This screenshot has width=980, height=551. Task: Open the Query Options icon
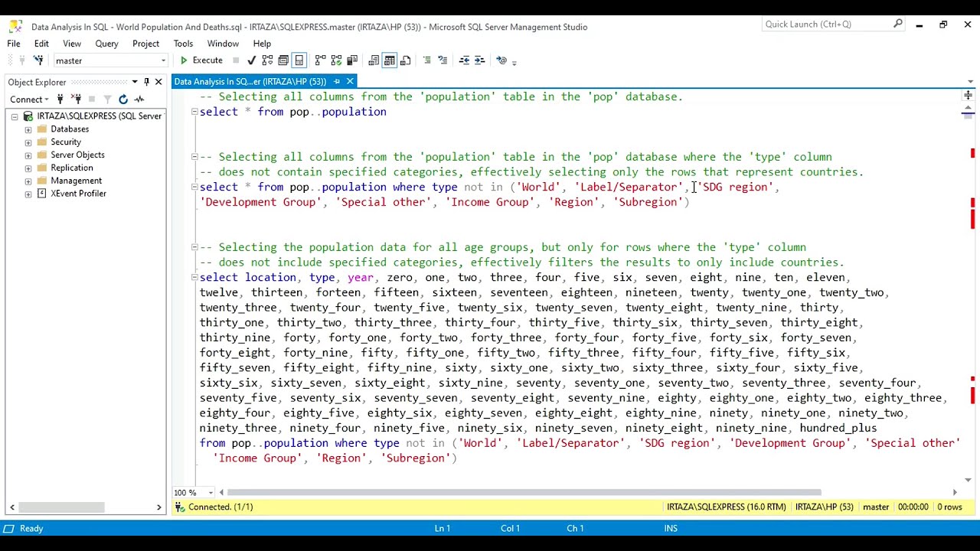[x=283, y=60]
